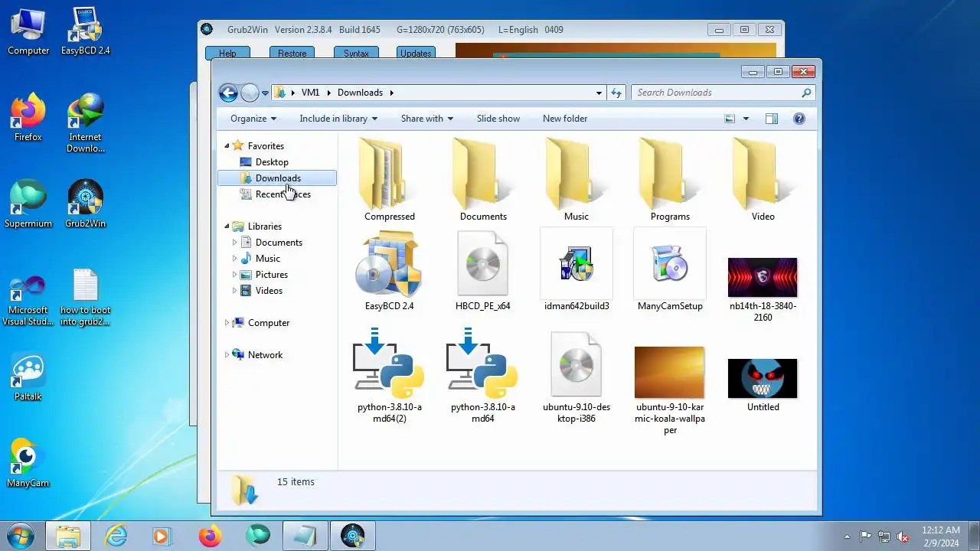Image resolution: width=980 pixels, height=551 pixels.
Task: Open 'how to boot into grub2' text file
Action: [86, 296]
